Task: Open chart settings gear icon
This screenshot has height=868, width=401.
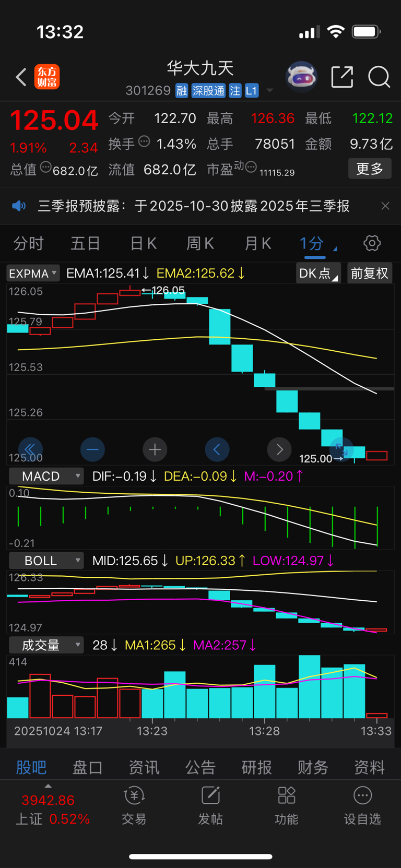Action: click(x=372, y=243)
